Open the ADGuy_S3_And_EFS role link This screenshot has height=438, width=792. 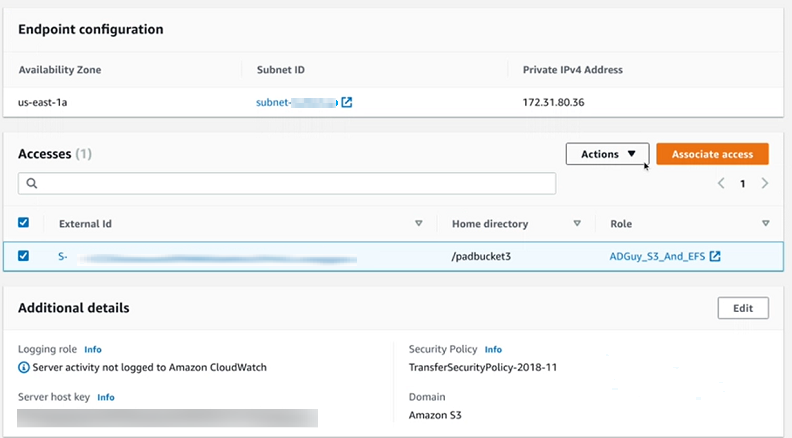[x=657, y=256]
